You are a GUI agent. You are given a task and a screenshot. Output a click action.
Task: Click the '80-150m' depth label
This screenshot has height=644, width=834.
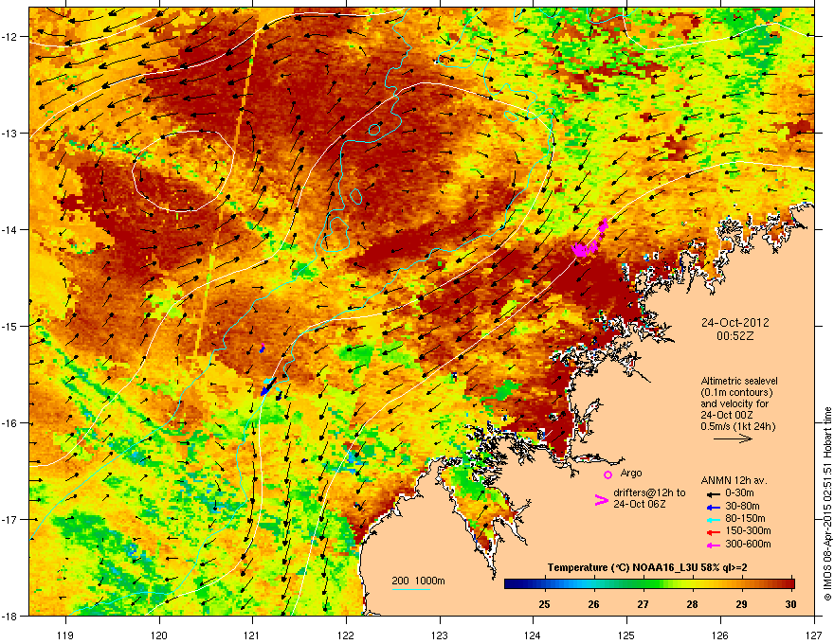[x=745, y=519]
